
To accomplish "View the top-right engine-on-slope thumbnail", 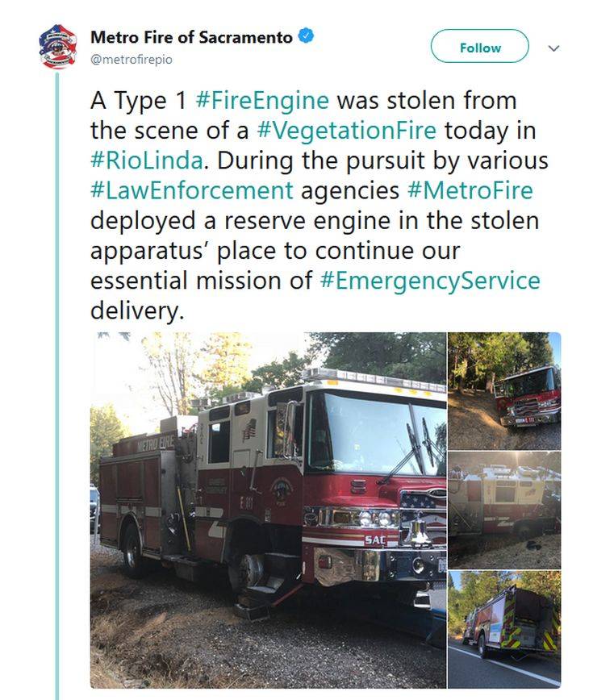I will [504, 390].
